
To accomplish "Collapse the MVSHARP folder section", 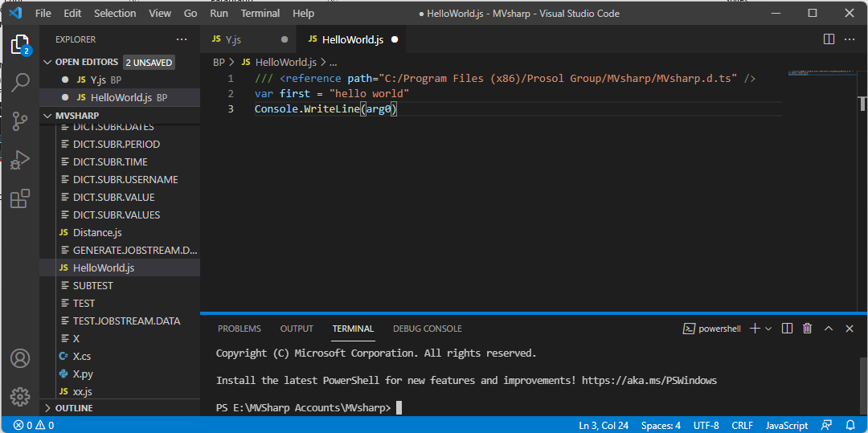I will pyautogui.click(x=48, y=116).
